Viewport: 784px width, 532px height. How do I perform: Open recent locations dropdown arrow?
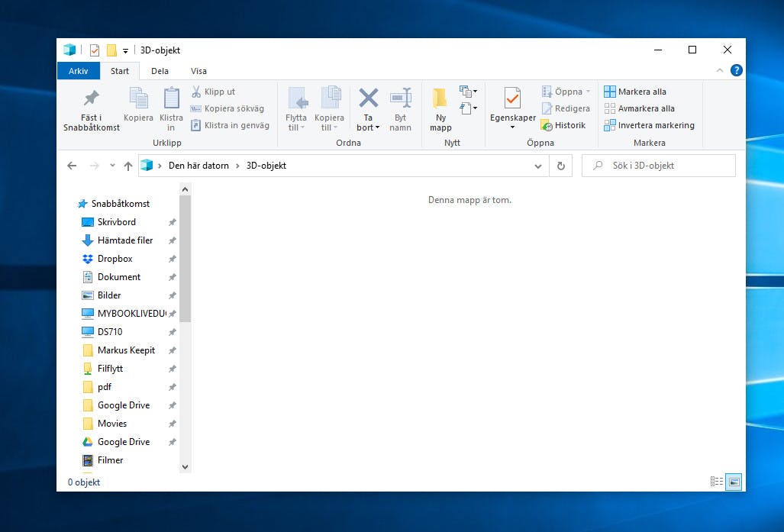(x=112, y=166)
